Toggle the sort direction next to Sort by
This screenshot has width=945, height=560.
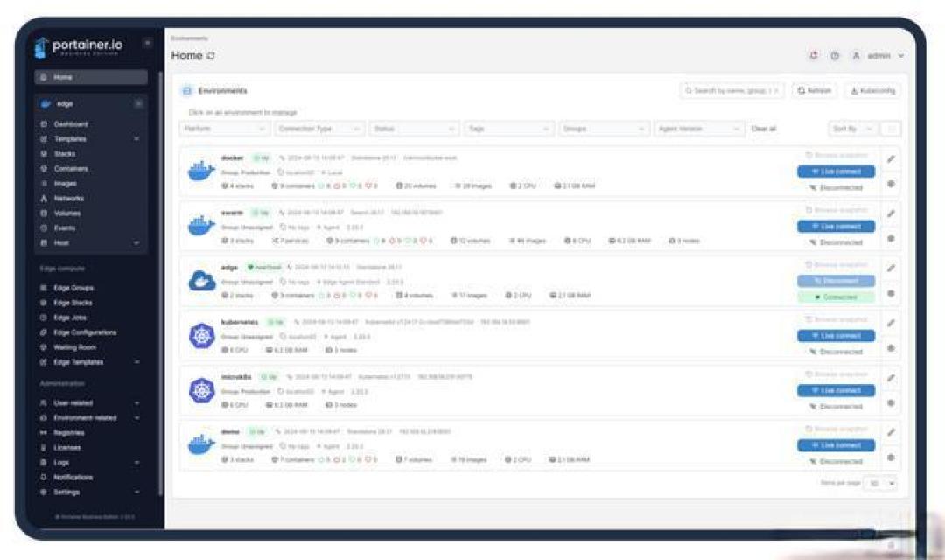pyautogui.click(x=890, y=128)
